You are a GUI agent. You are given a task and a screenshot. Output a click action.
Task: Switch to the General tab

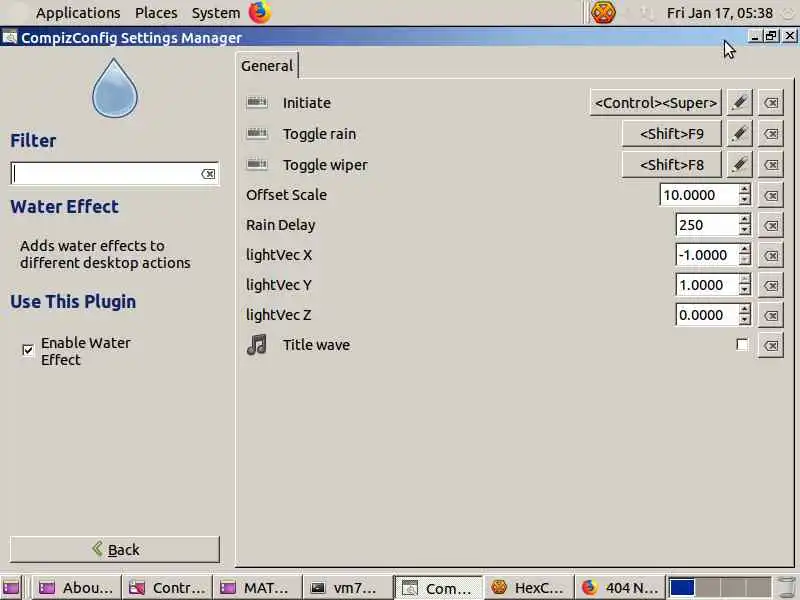pyautogui.click(x=267, y=66)
